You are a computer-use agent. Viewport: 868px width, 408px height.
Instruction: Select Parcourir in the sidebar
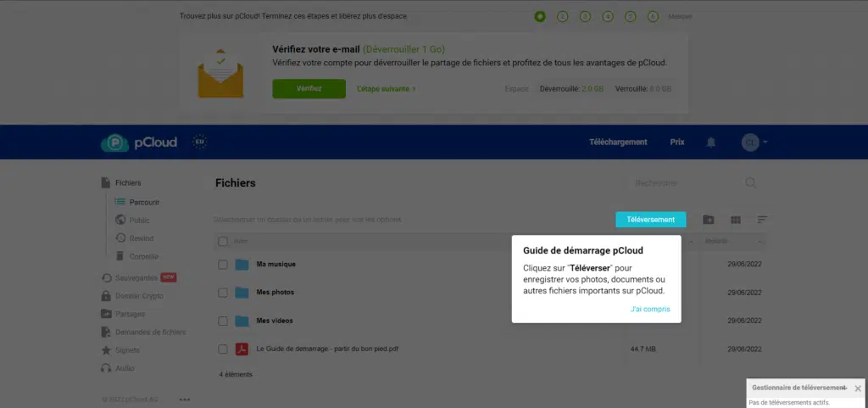[x=137, y=202]
